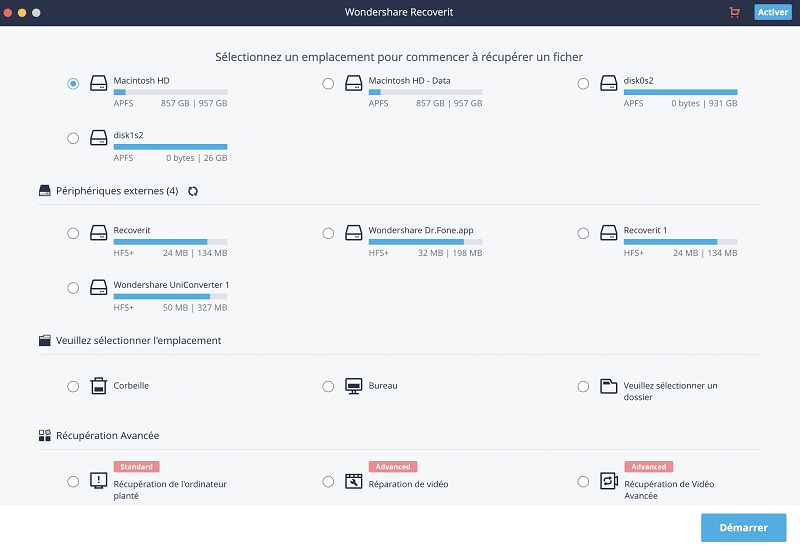Viewport: 800px width, 549px height.
Task: Select Recoverit external drive radio button
Action: click(x=73, y=233)
